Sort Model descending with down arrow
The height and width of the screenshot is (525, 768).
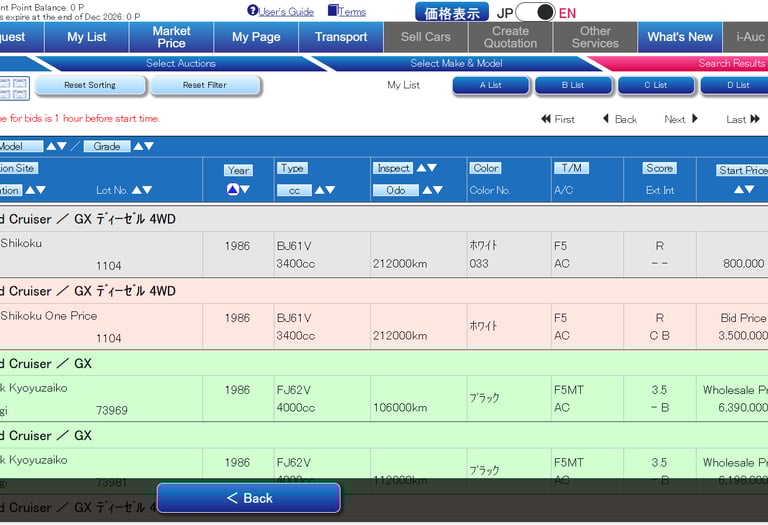click(62, 146)
